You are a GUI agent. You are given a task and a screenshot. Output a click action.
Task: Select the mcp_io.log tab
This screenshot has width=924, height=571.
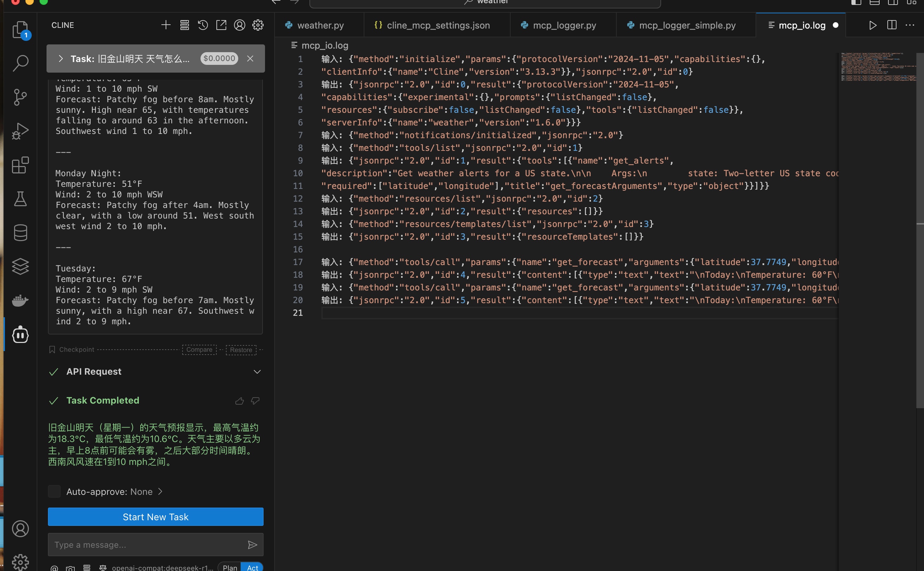(x=801, y=25)
